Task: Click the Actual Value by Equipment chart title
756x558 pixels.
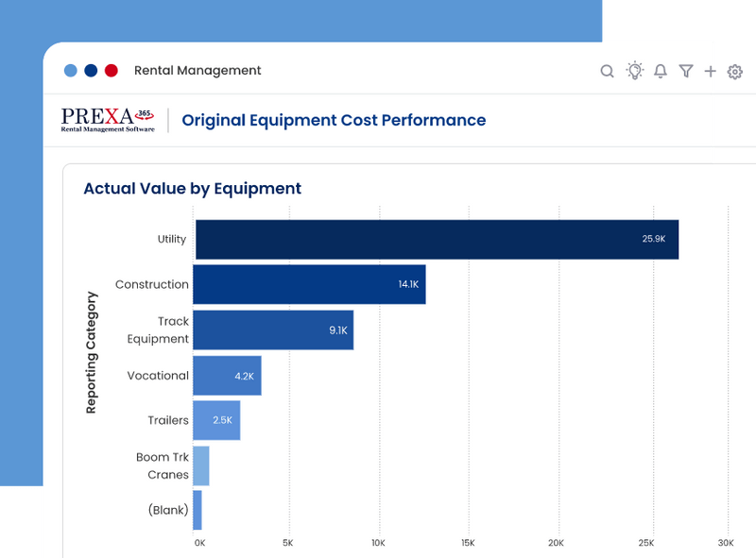Action: [x=192, y=188]
